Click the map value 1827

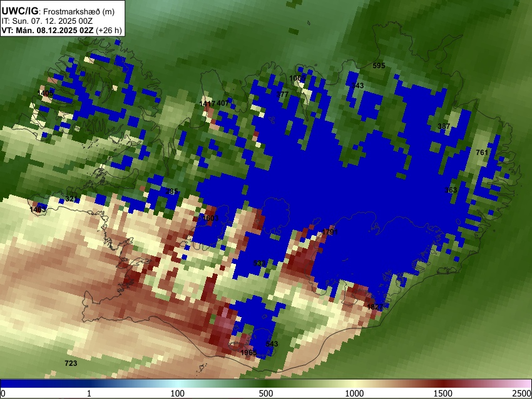[375, 307]
